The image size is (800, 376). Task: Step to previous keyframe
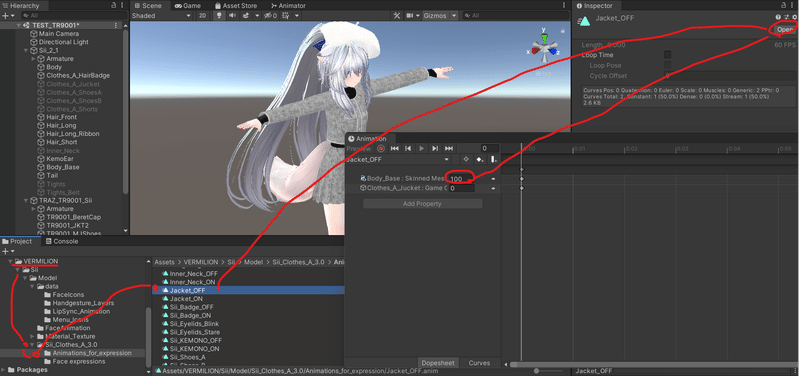click(x=408, y=148)
